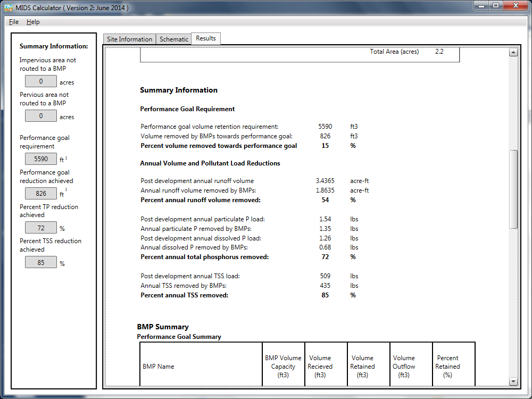Click the results scrollbar down arrow

tap(513, 381)
